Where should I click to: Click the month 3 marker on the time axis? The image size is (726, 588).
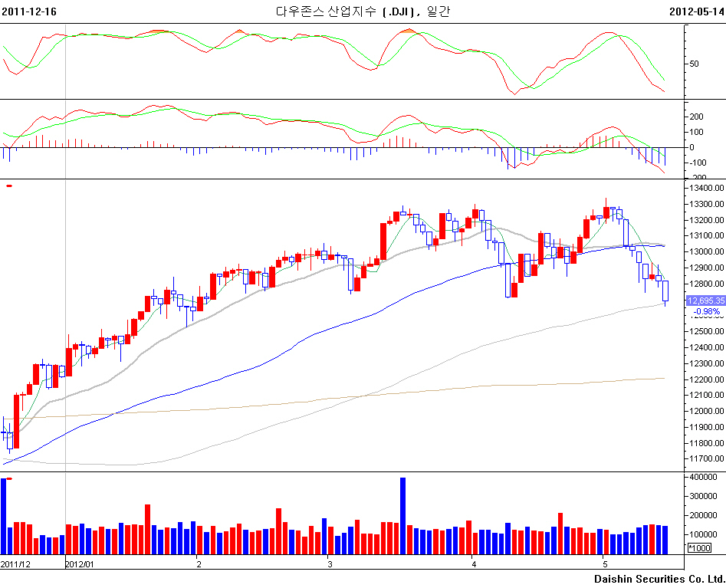click(330, 564)
